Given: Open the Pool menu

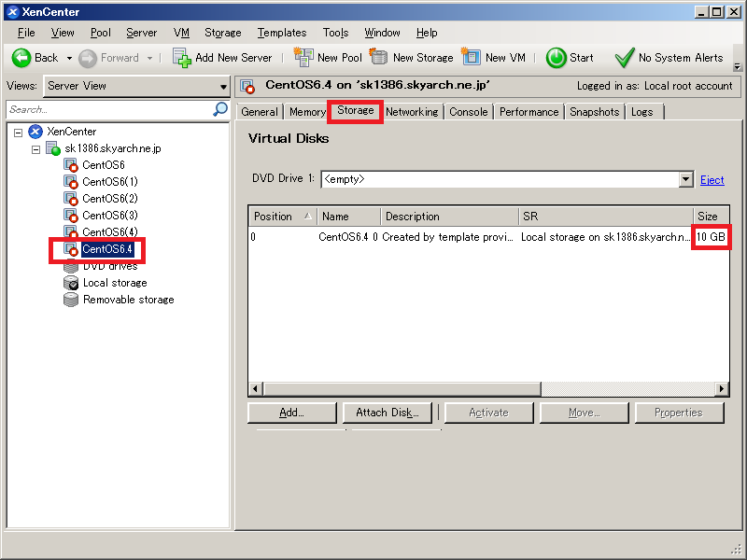Looking at the screenshot, I should (x=101, y=33).
